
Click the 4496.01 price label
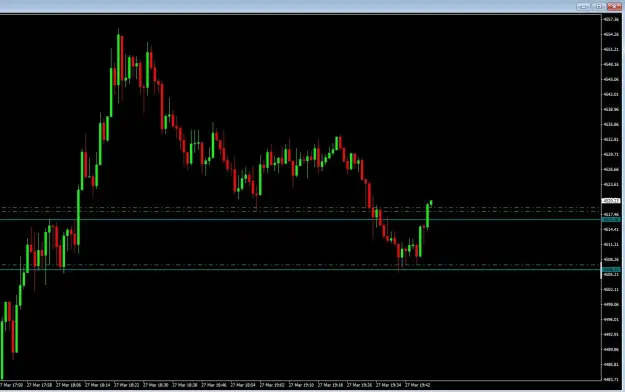(611, 320)
